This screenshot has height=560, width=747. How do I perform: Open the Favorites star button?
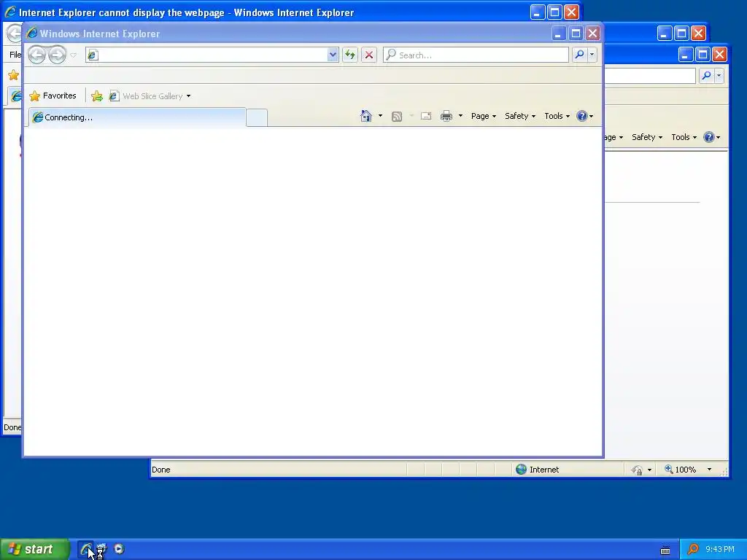pyautogui.click(x=53, y=96)
